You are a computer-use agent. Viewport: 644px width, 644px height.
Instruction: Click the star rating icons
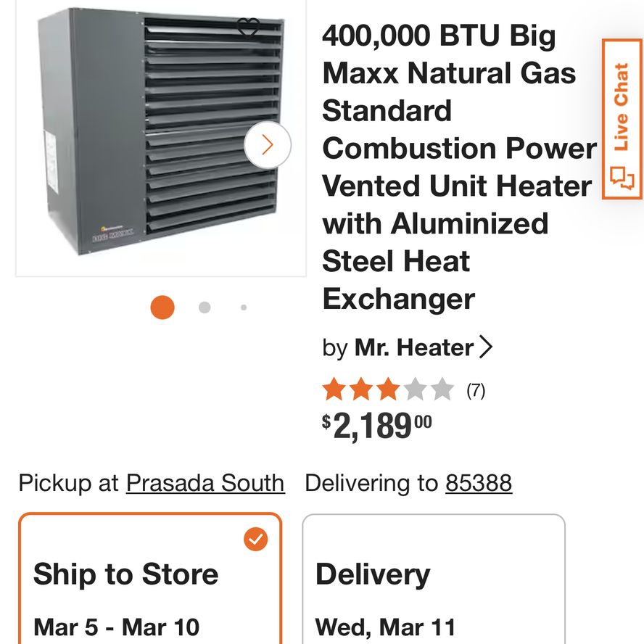[x=388, y=390]
